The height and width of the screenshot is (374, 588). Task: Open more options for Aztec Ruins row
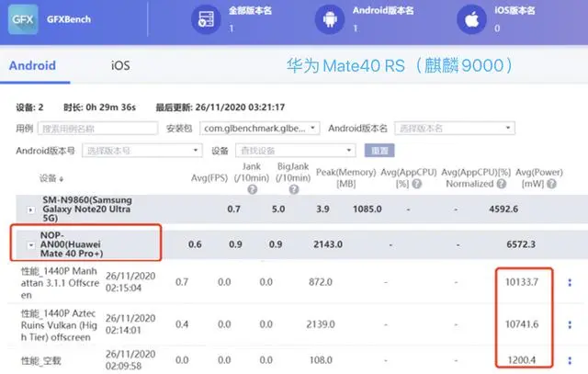click(570, 324)
